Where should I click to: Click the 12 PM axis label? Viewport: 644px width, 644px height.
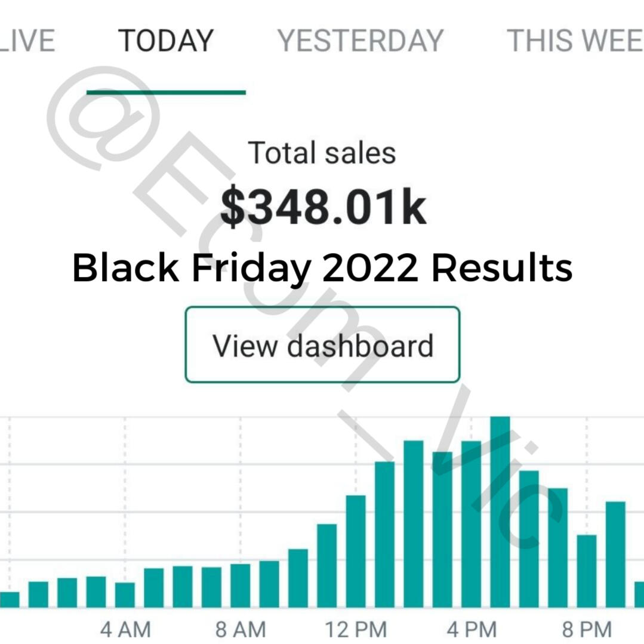pyautogui.click(x=356, y=629)
